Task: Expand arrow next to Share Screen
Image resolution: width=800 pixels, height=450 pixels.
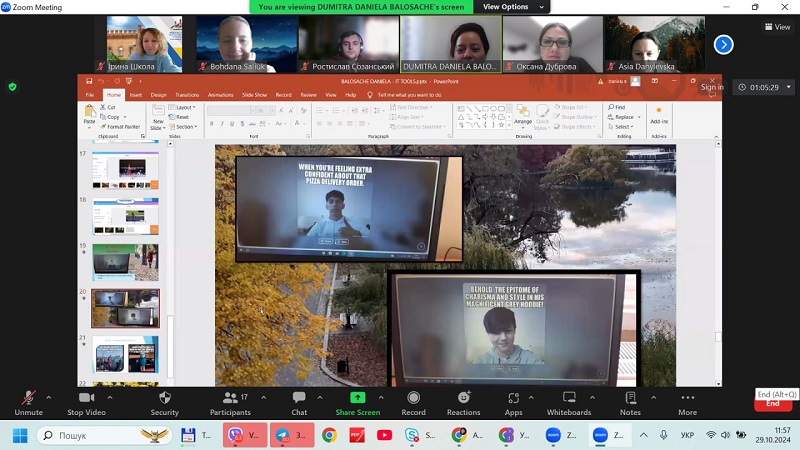Action: pos(381,397)
